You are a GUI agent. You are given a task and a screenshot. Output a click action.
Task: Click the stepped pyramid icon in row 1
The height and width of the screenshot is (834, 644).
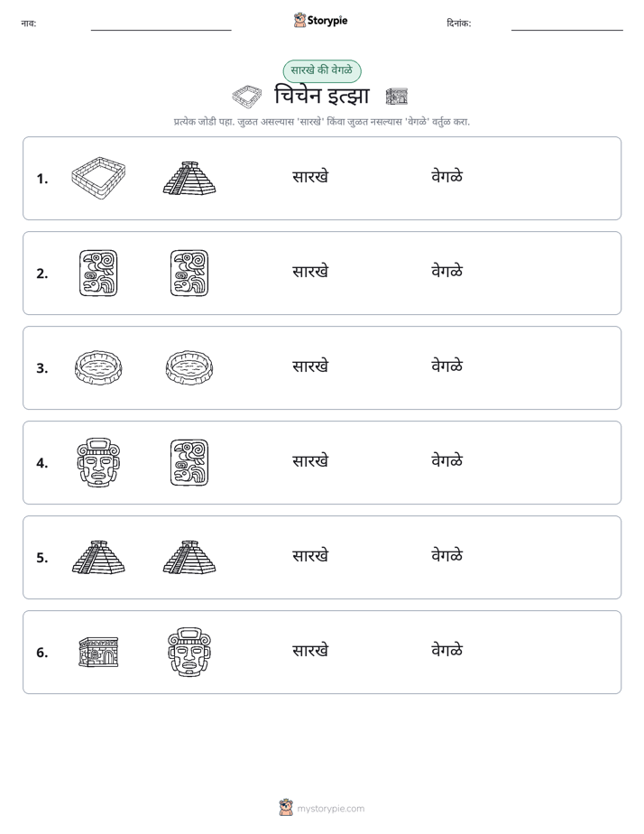tap(189, 178)
